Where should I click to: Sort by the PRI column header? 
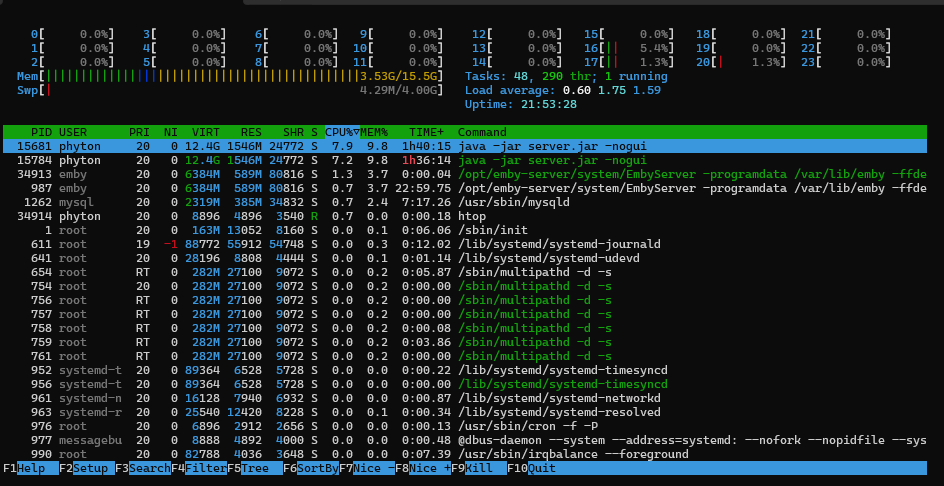click(x=139, y=132)
